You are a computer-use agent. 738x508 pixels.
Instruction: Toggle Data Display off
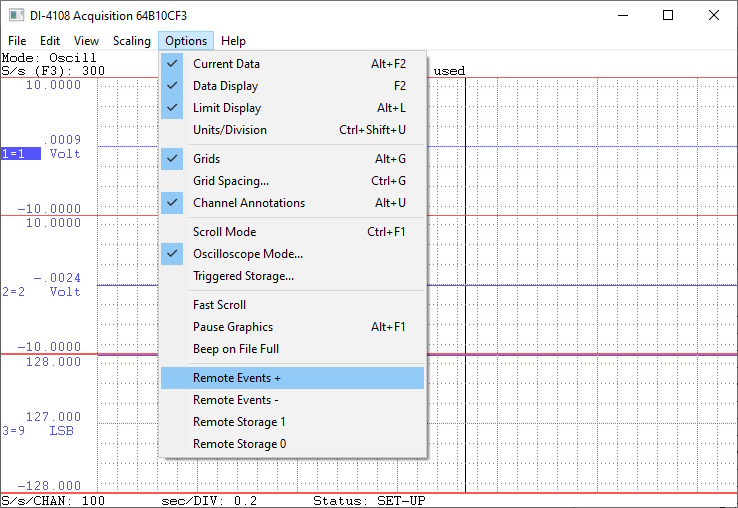click(292, 86)
